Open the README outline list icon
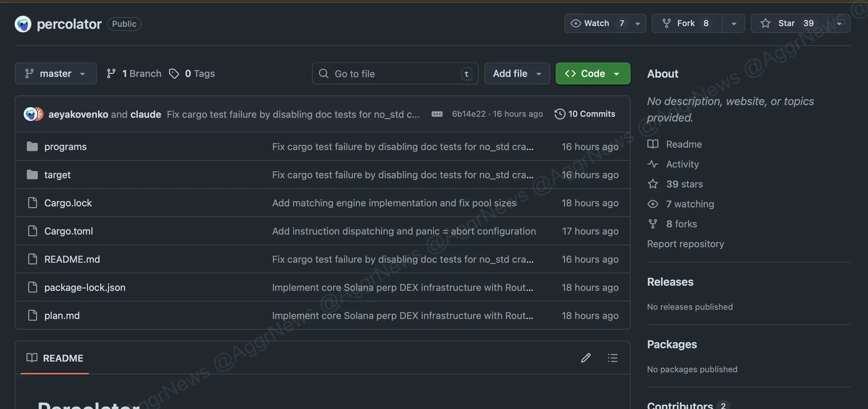The image size is (868, 409). pos(612,358)
